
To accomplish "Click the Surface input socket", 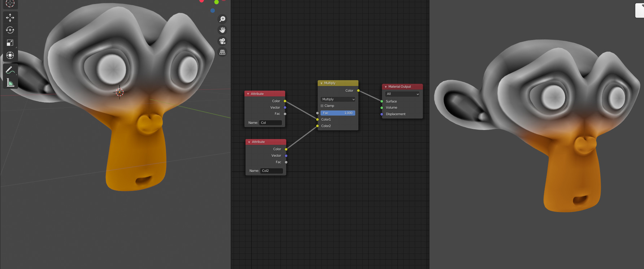I will point(382,101).
